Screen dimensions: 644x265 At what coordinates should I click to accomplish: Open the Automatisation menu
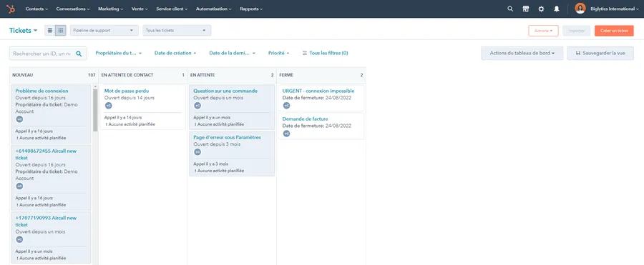click(213, 9)
